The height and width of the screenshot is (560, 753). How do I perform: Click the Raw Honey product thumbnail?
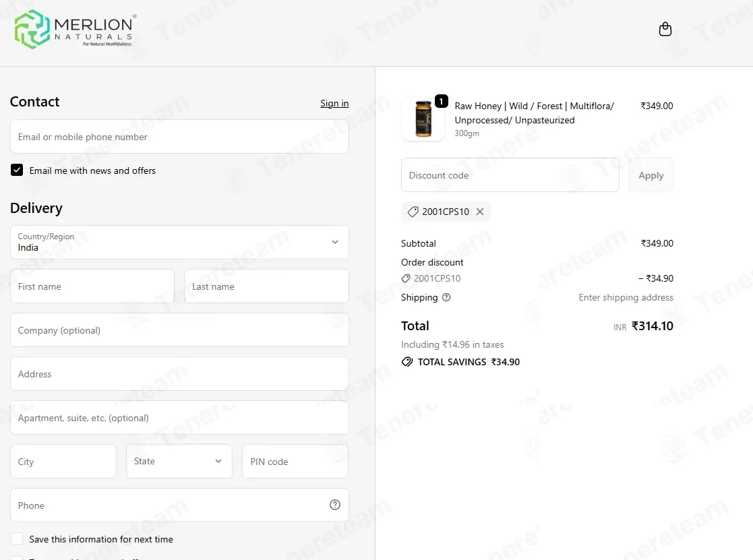click(423, 119)
